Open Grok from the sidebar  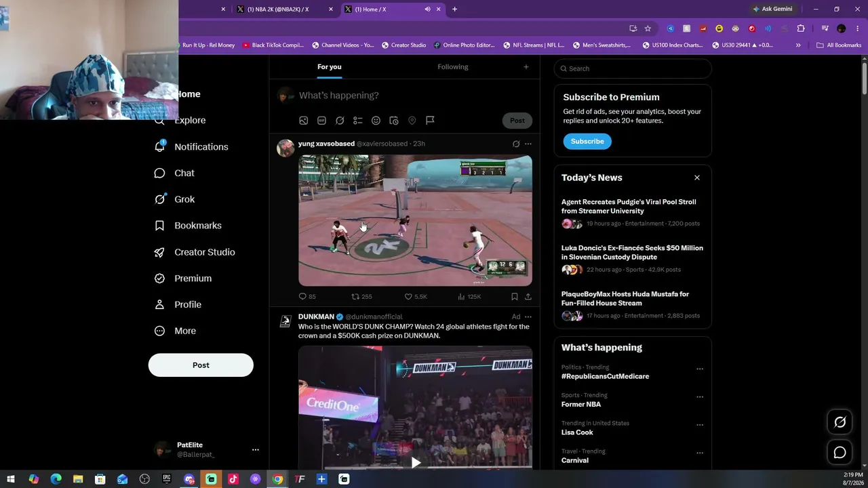[x=174, y=199]
